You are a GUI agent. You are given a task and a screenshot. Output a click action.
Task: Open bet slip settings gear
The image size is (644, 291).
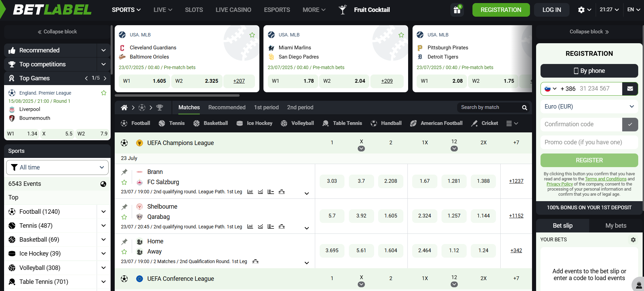pos(633,240)
